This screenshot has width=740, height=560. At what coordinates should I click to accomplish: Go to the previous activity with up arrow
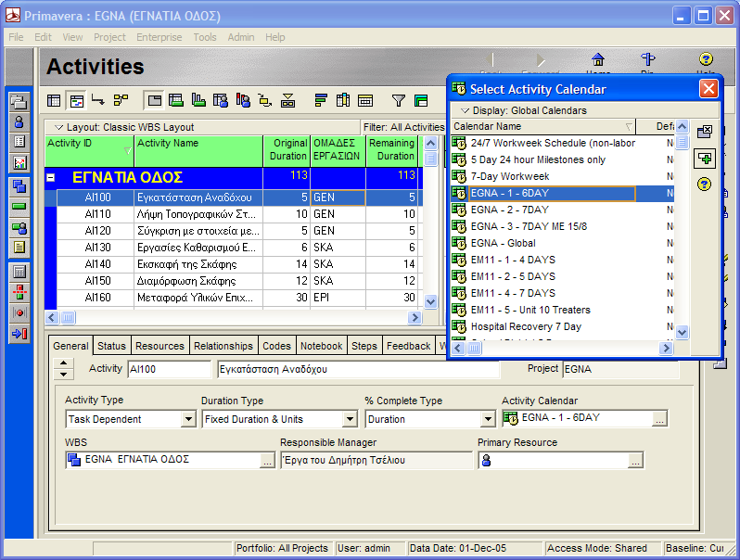[64, 363]
